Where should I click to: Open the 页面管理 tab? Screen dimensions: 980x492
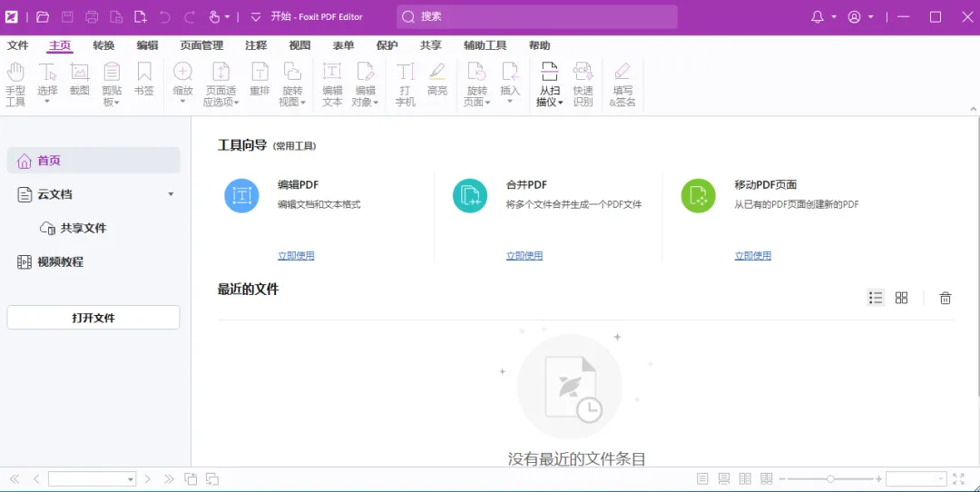coord(201,45)
